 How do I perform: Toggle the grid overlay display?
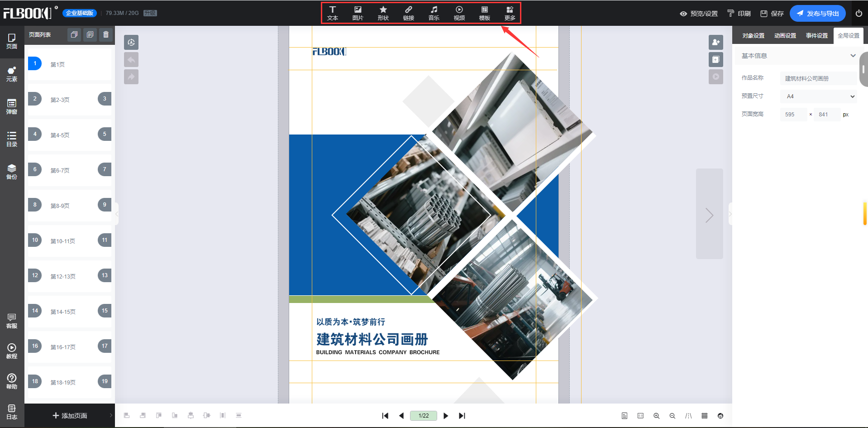click(704, 415)
